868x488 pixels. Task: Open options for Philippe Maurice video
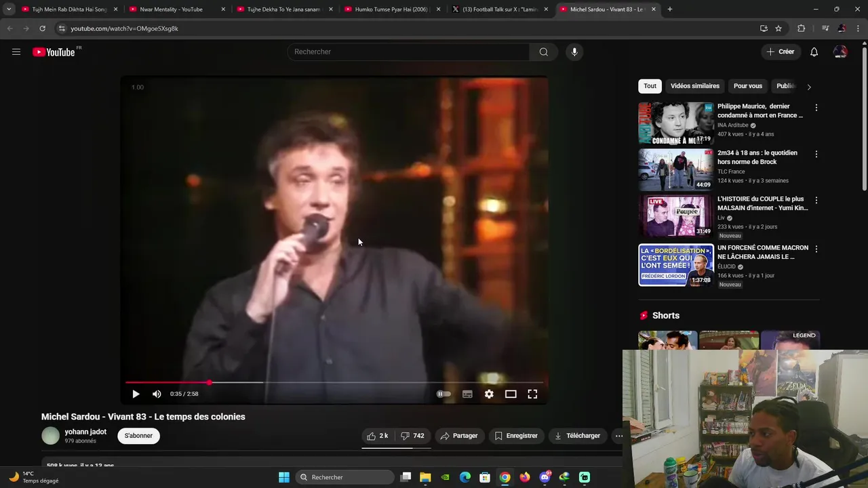click(x=816, y=108)
